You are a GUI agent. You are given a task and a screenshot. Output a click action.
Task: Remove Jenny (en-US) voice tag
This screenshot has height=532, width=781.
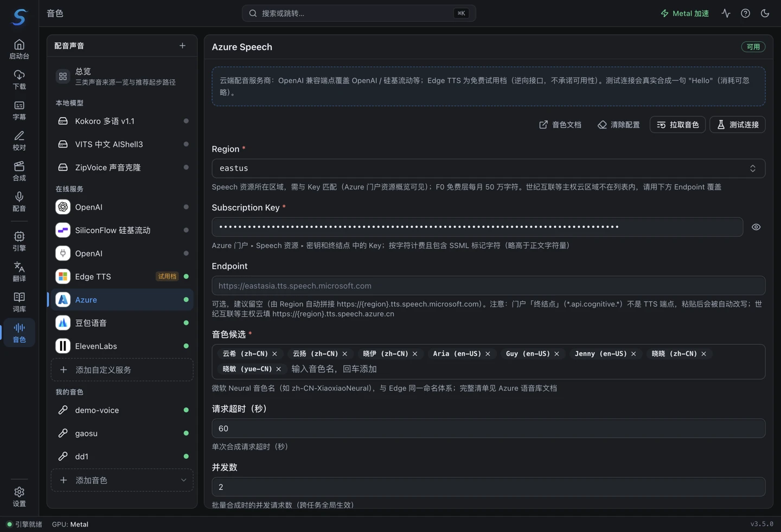click(633, 354)
